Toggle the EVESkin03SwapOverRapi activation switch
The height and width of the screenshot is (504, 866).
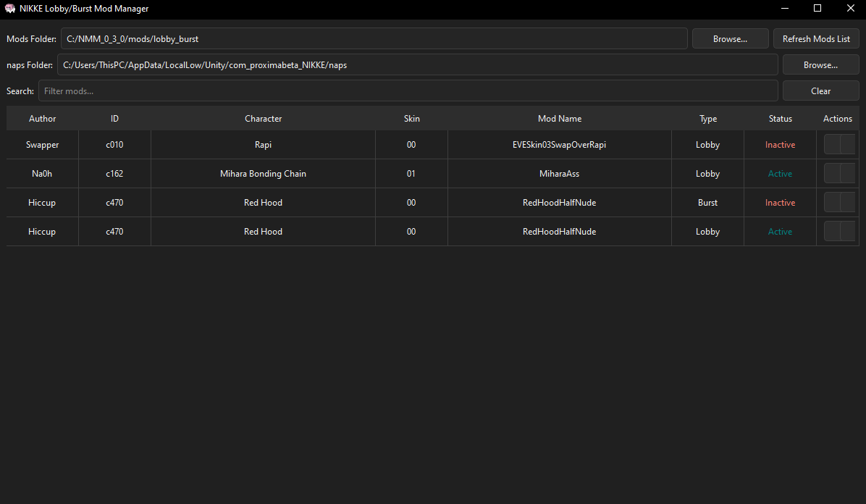[x=839, y=144]
